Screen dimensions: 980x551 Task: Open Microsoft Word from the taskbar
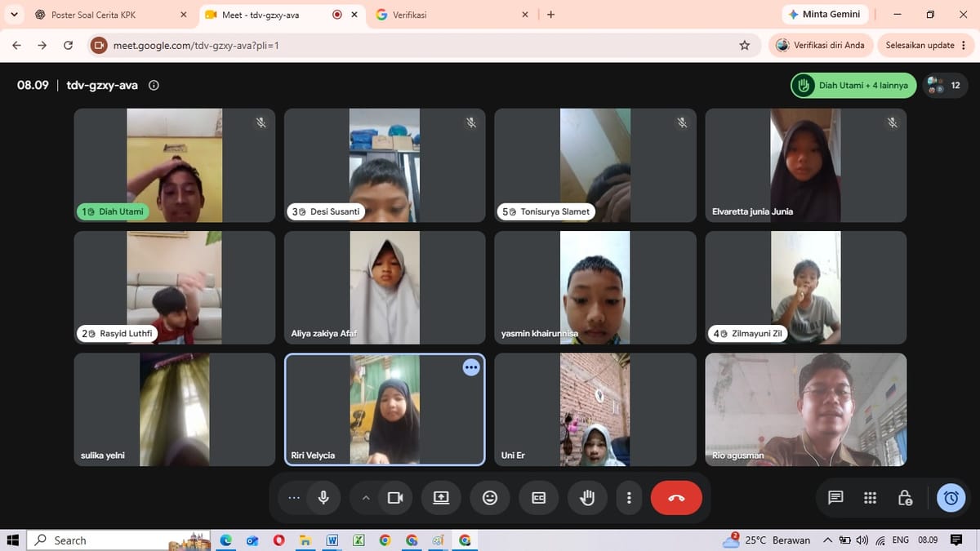pyautogui.click(x=332, y=540)
